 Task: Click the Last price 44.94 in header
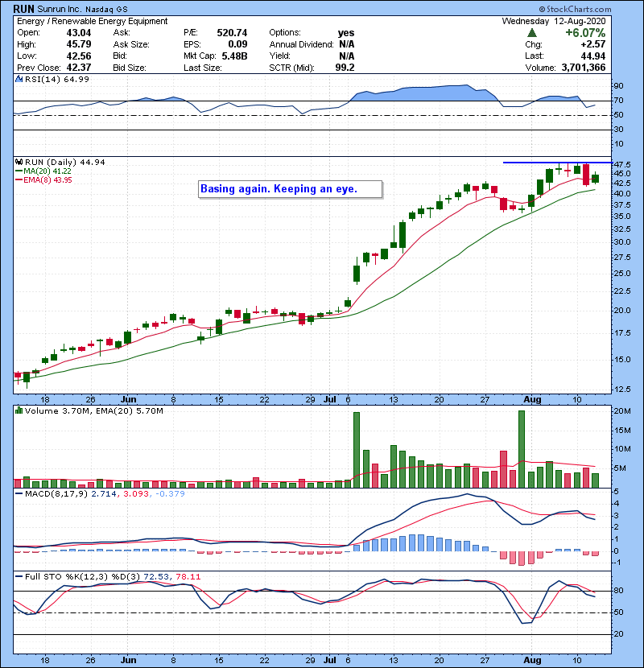click(x=592, y=56)
